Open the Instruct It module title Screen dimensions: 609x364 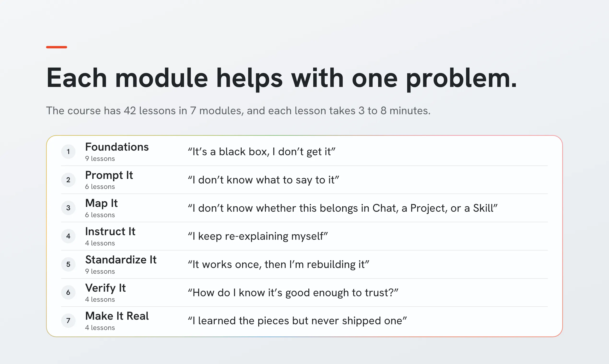[x=110, y=231]
